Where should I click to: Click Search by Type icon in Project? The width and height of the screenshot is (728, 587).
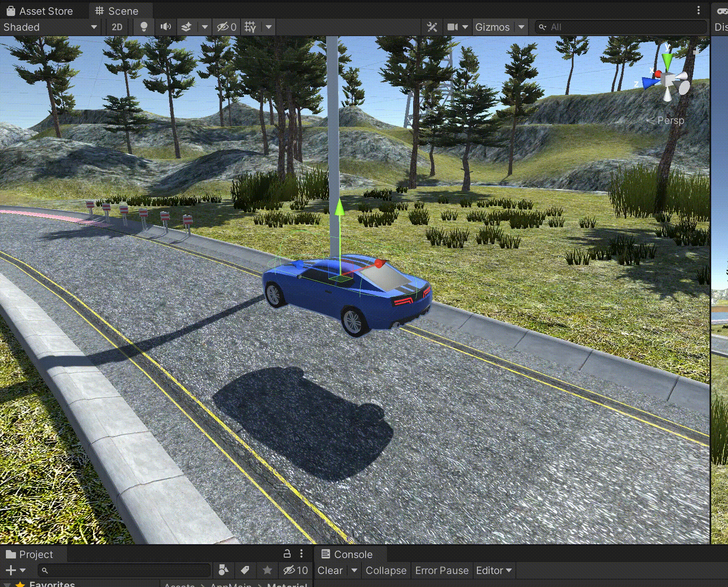(x=224, y=570)
